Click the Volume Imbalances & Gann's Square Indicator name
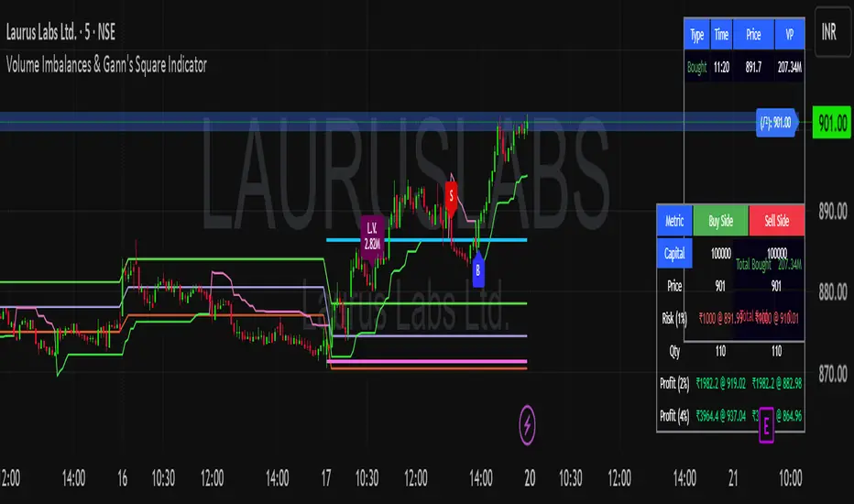 [106, 65]
